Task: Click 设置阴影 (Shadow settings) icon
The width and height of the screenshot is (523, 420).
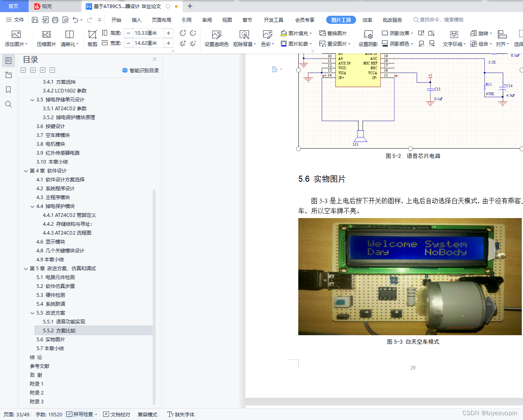Action: tap(368, 39)
